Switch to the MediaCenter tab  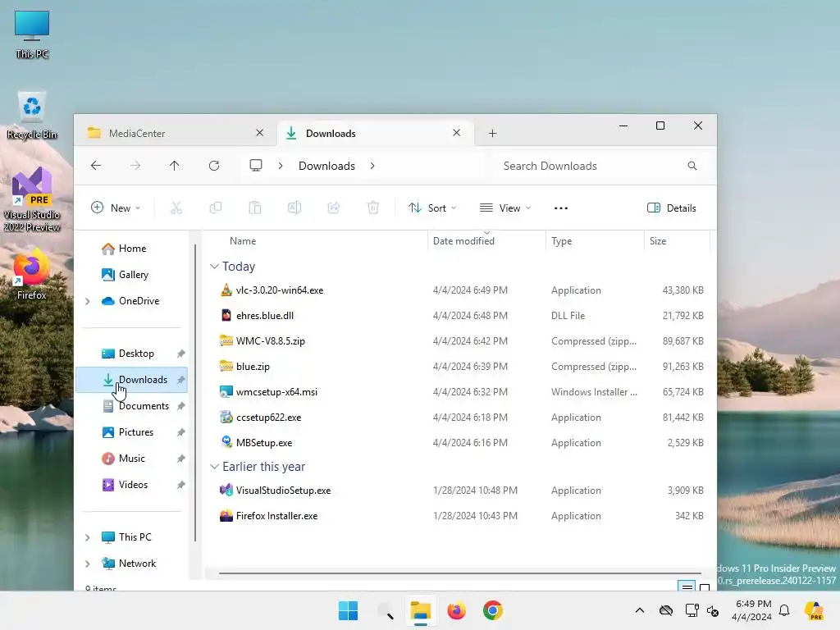[176, 133]
